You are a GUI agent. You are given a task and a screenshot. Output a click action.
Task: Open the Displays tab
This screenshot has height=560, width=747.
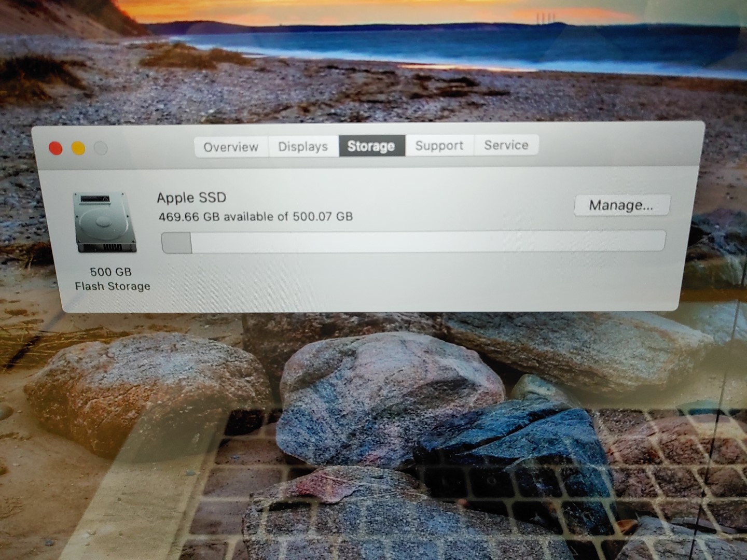303,147
